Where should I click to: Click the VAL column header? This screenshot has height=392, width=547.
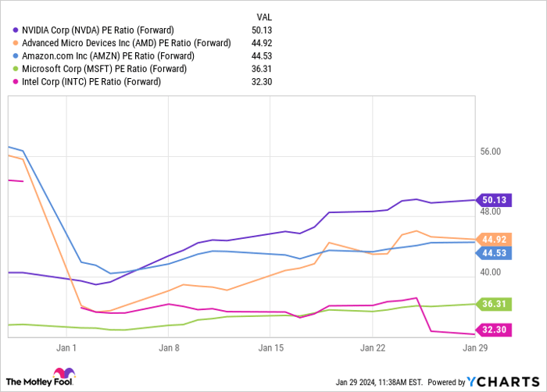click(266, 15)
